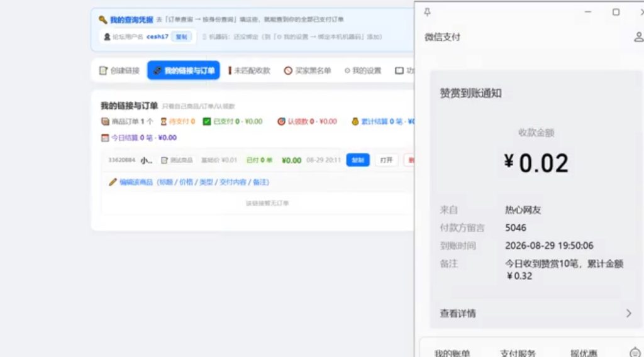
Task: Click the 我的查询凭据 heading link
Action: [131, 19]
